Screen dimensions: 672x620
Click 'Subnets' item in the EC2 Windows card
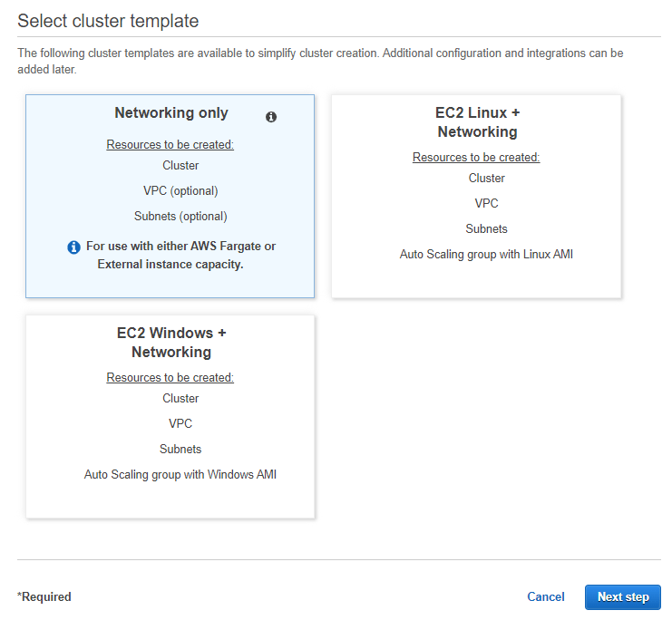pyautogui.click(x=180, y=450)
